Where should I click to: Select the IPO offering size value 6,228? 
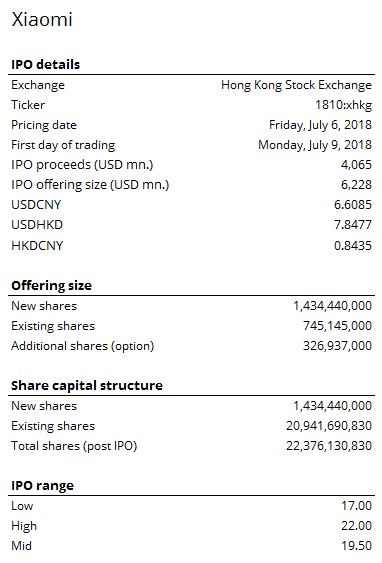[x=356, y=185]
